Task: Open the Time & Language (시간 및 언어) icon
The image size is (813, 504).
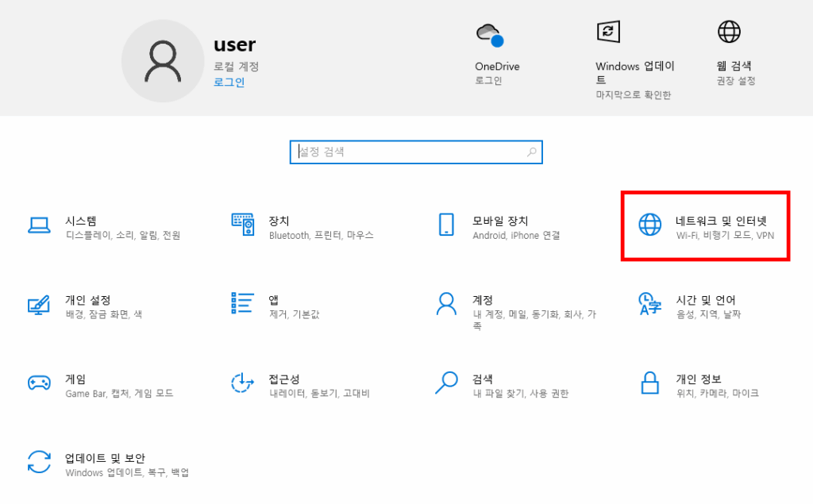Action: click(x=649, y=303)
